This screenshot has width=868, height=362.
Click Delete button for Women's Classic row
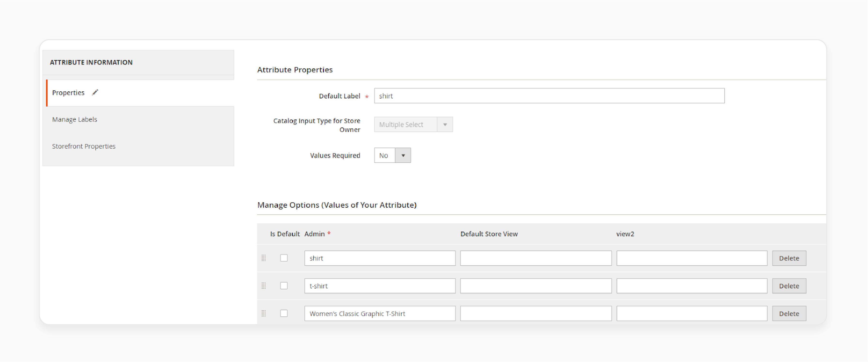pos(789,313)
